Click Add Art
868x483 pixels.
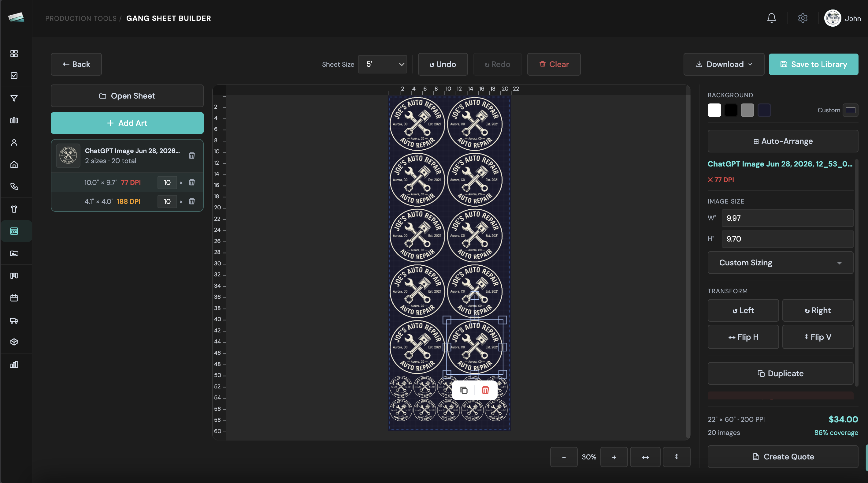pyautogui.click(x=127, y=123)
